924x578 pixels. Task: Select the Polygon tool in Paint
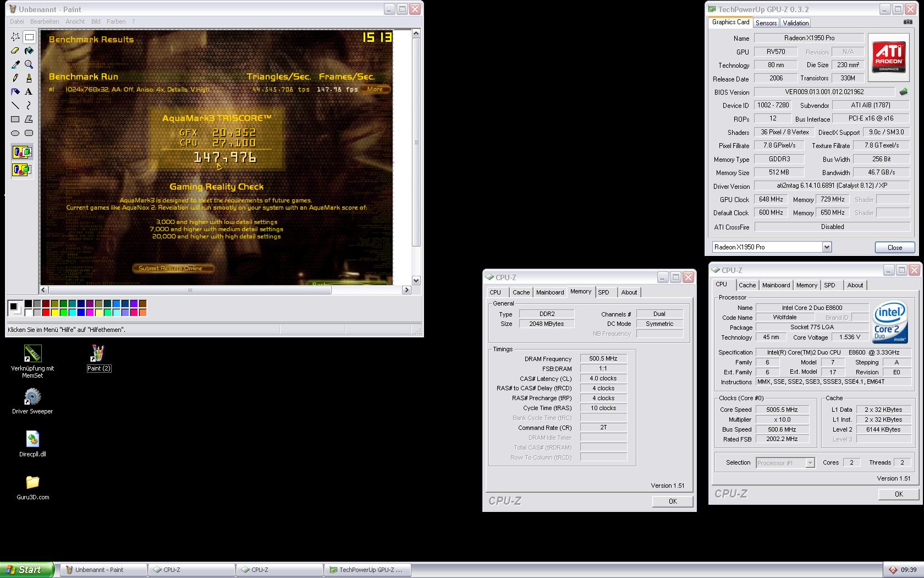point(29,119)
